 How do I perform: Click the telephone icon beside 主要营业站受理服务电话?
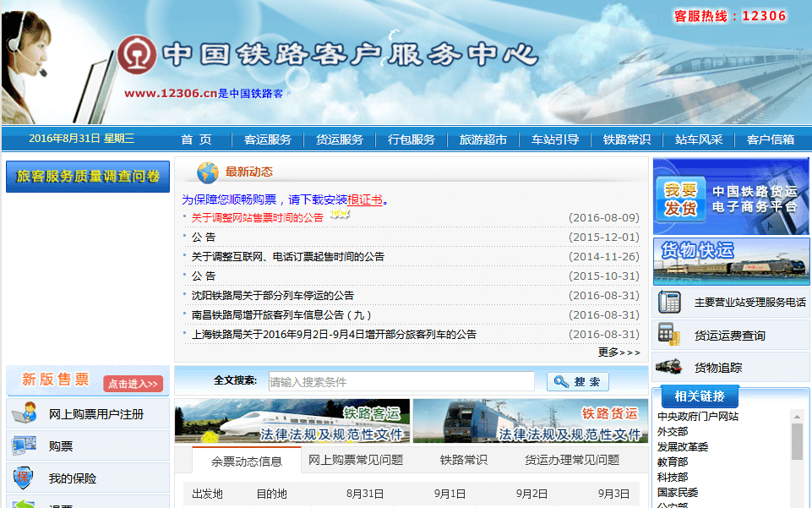tap(670, 302)
